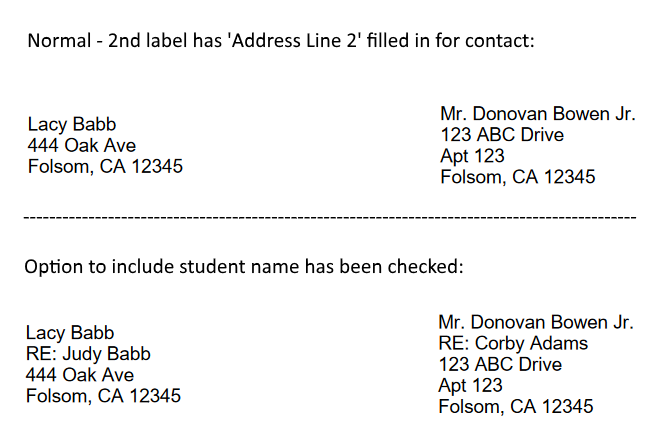Click 'Mr. Donovan Bowen Jr.' in bottom-right label
Image resolution: width=659 pixels, height=433 pixels.
pos(535,322)
